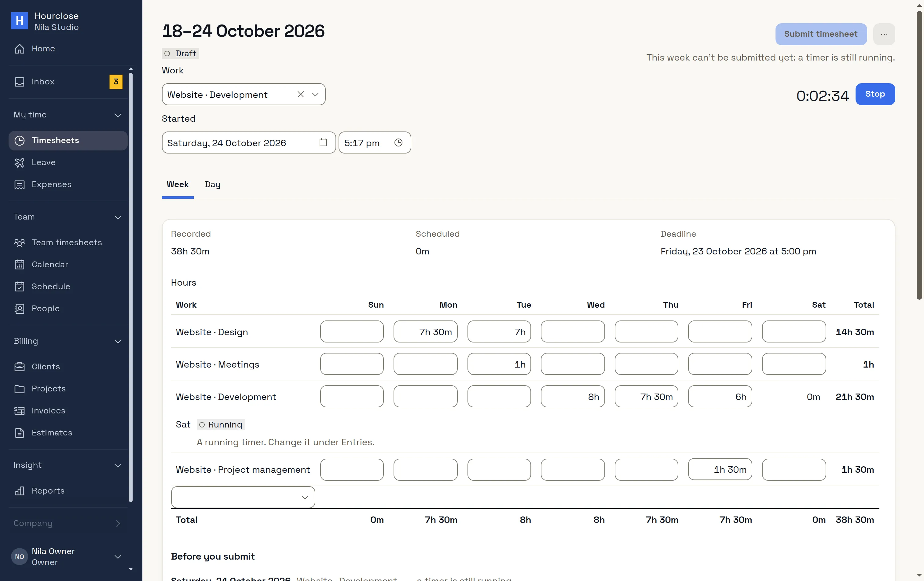Screen dimensions: 924x581
Task: Open the start time clock icon
Action: [x=398, y=142]
